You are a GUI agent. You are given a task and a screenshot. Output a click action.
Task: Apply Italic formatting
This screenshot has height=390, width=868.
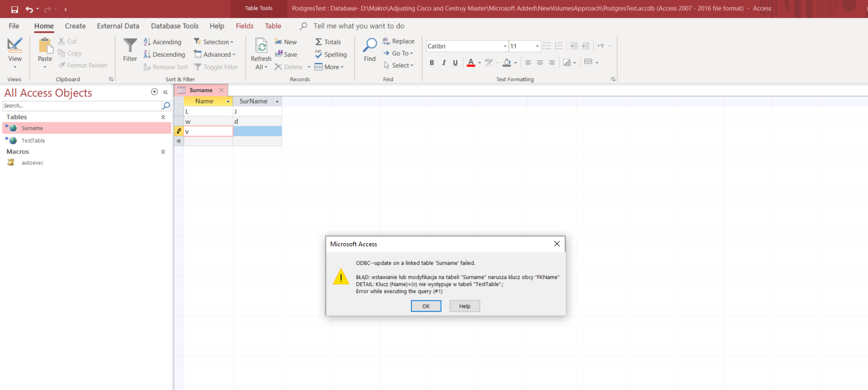point(444,62)
